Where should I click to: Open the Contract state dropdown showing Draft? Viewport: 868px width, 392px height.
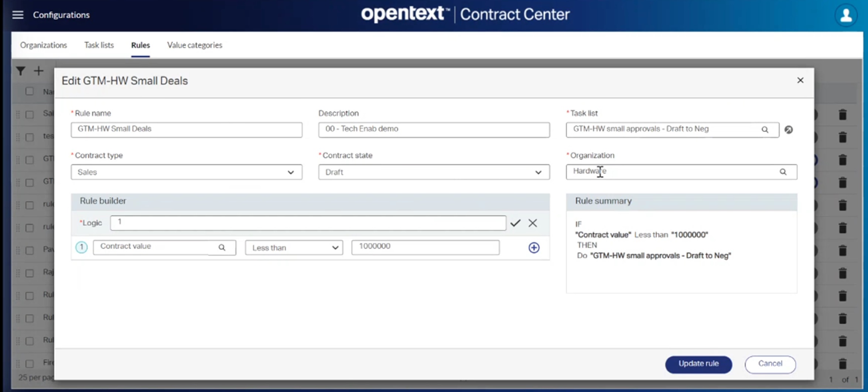point(434,172)
